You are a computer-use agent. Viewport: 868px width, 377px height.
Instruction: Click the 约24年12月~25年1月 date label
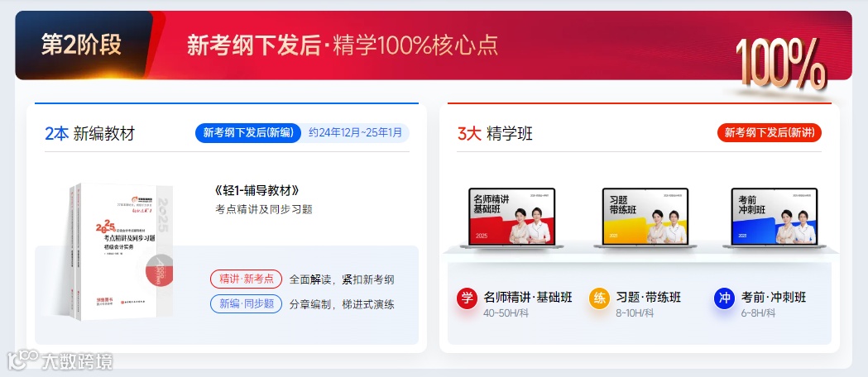tap(356, 132)
